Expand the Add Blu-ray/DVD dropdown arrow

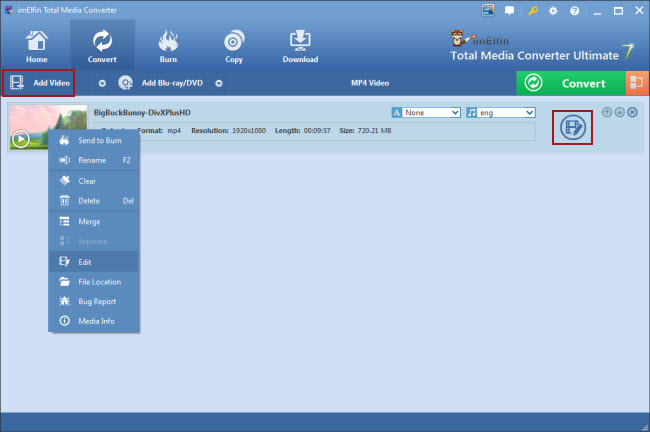[219, 83]
